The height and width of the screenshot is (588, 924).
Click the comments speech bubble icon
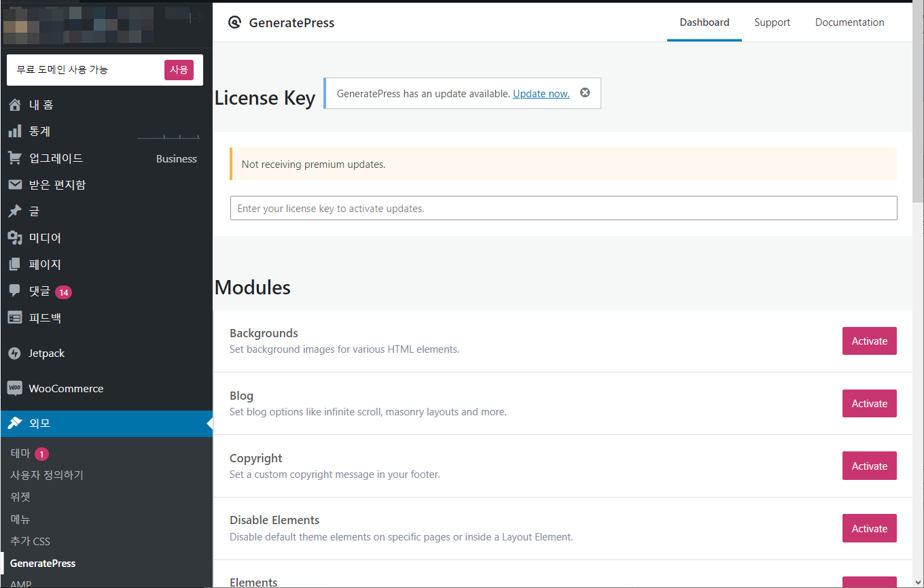coord(15,291)
